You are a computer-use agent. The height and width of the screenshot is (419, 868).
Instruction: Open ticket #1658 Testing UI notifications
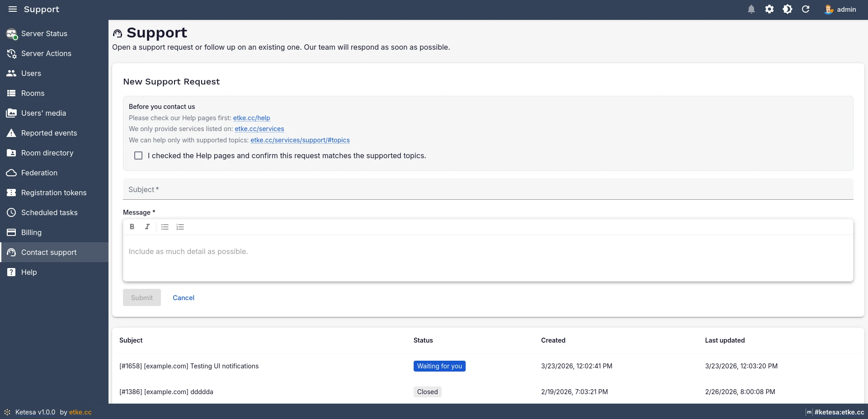pyautogui.click(x=189, y=366)
